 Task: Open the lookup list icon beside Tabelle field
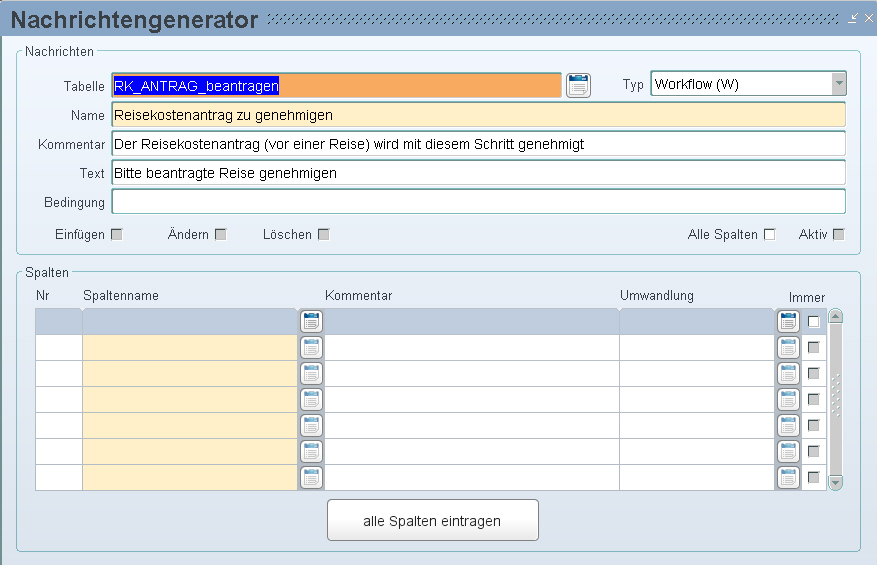click(578, 85)
